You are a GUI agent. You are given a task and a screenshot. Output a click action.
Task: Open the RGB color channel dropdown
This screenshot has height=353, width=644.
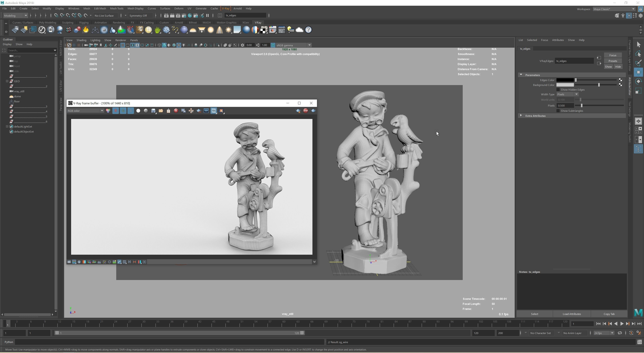point(85,111)
